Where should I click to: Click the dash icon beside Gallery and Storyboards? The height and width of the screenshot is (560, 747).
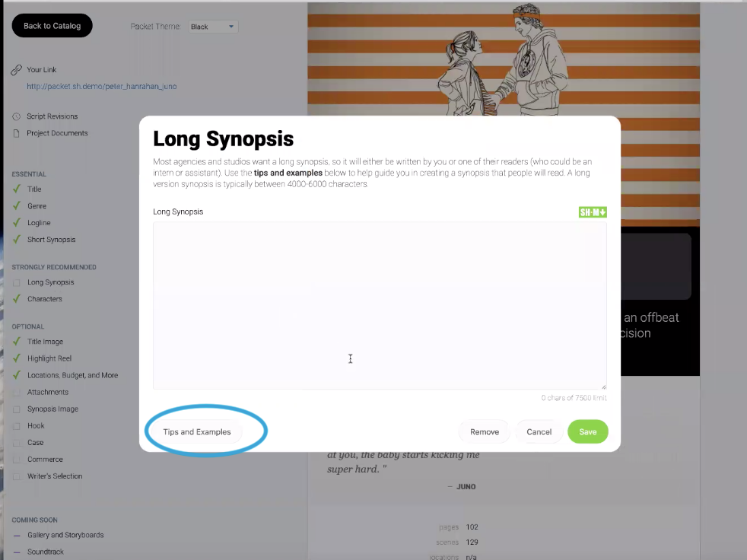(17, 535)
